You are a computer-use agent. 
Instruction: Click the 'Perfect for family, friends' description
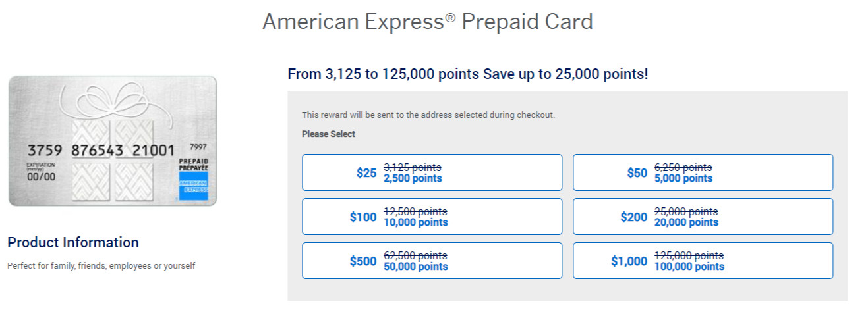(101, 266)
